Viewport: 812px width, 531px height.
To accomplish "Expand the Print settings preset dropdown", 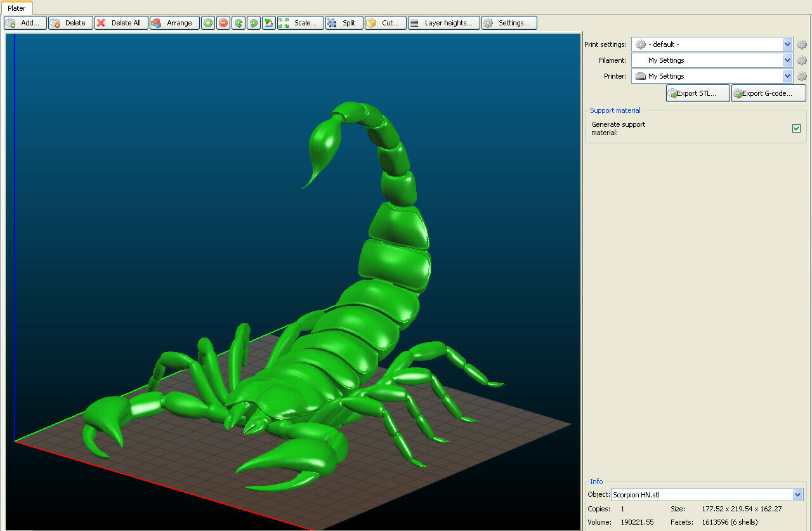I will tap(787, 44).
